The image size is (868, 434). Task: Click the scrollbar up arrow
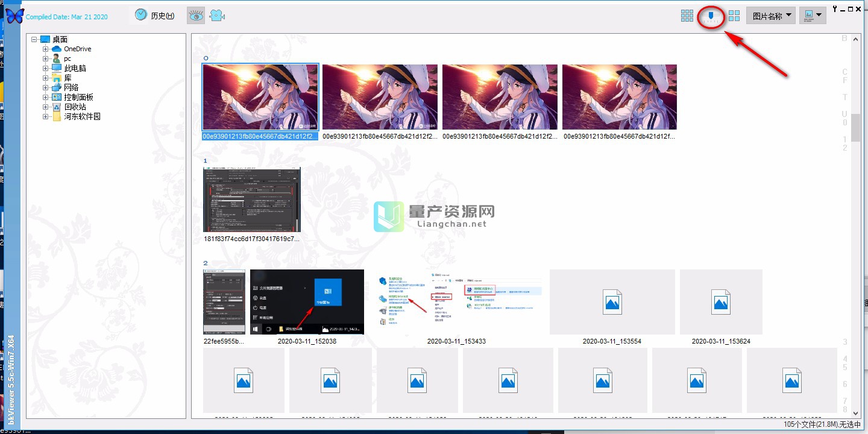tap(856, 39)
